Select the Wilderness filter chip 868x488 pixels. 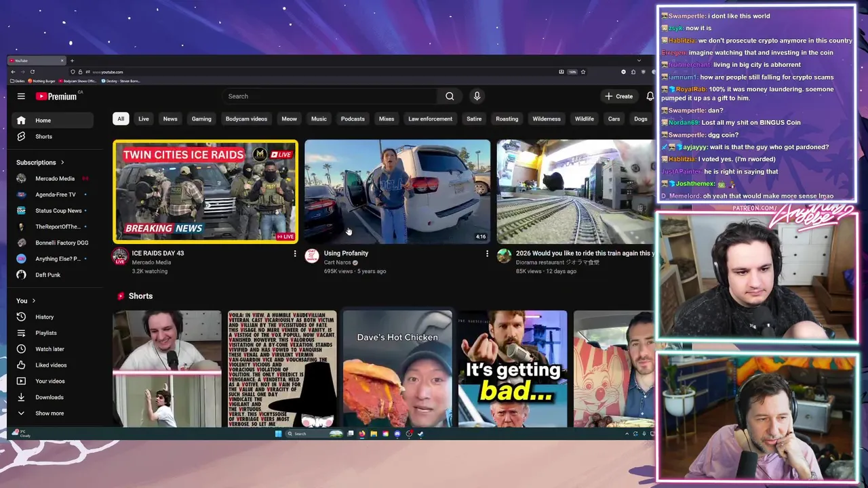click(x=547, y=119)
